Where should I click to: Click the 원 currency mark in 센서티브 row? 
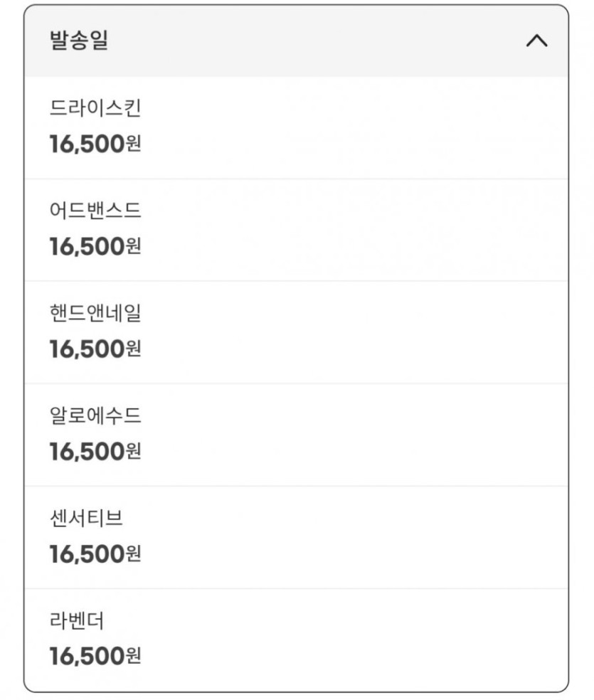click(134, 555)
